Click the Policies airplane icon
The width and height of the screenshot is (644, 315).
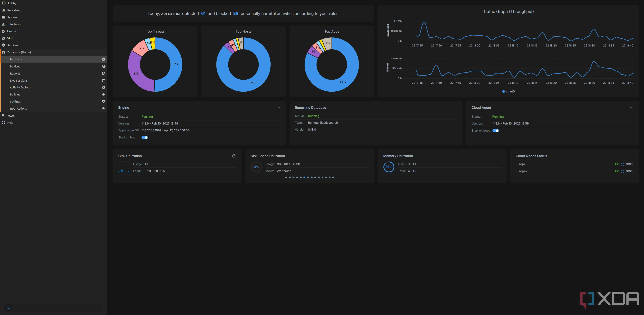pyautogui.click(x=104, y=94)
